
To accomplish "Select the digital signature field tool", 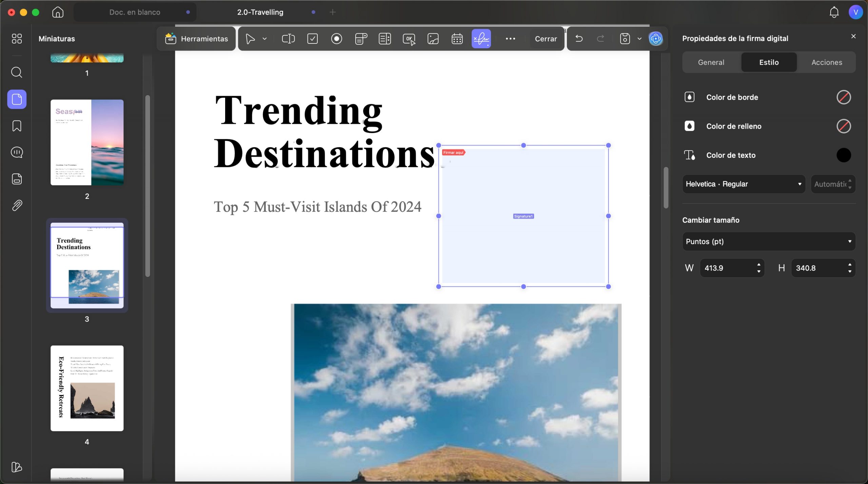I will pos(481,39).
